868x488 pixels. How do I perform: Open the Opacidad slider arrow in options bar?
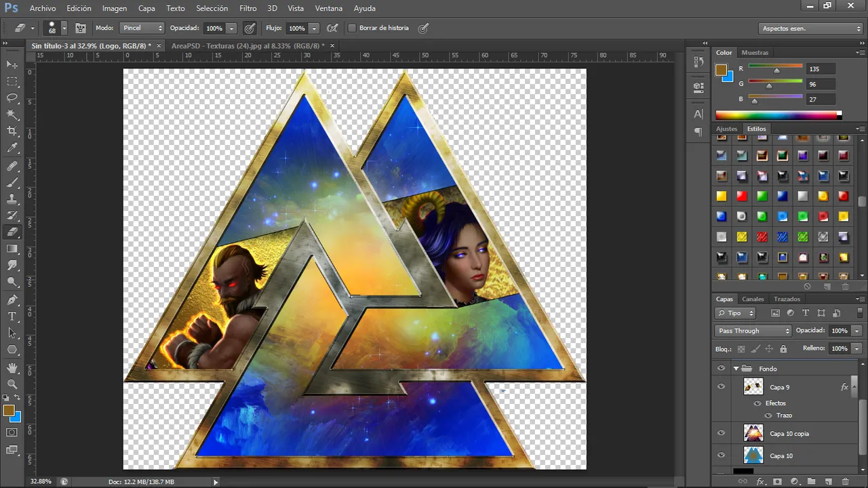pyautogui.click(x=231, y=28)
